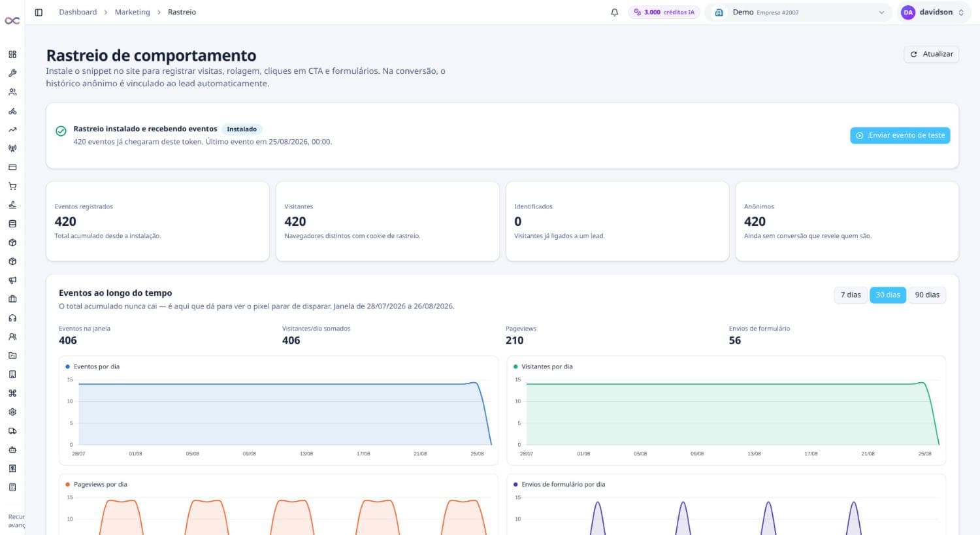This screenshot has width=980, height=535.
Task: Click the Anônimos 420 card
Action: pos(847,221)
